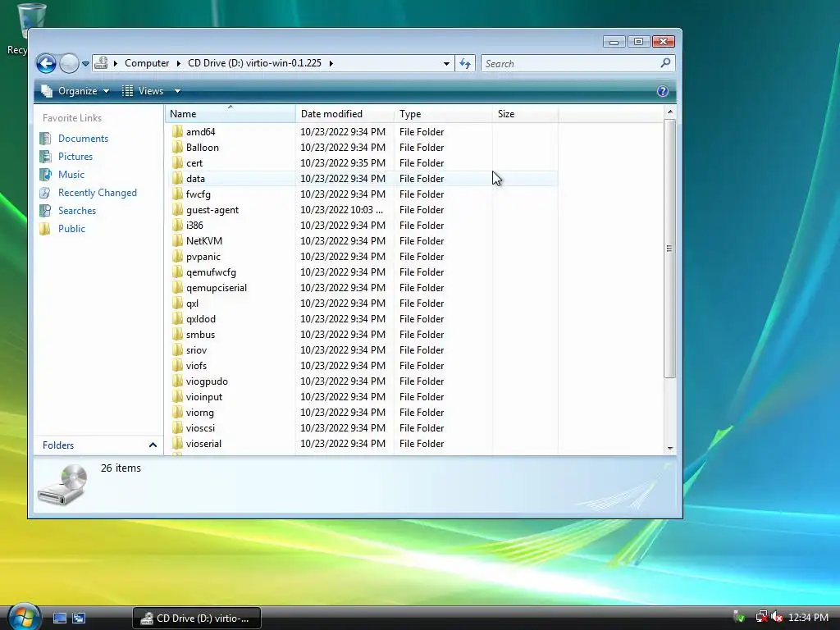The width and height of the screenshot is (840, 630).
Task: Select the qxldod folder icon
Action: click(177, 319)
